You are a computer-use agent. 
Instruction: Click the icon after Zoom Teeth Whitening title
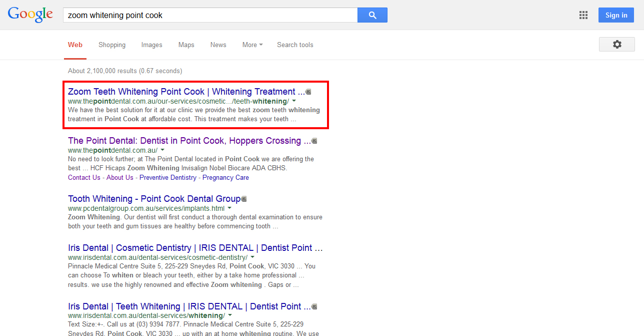308,92
